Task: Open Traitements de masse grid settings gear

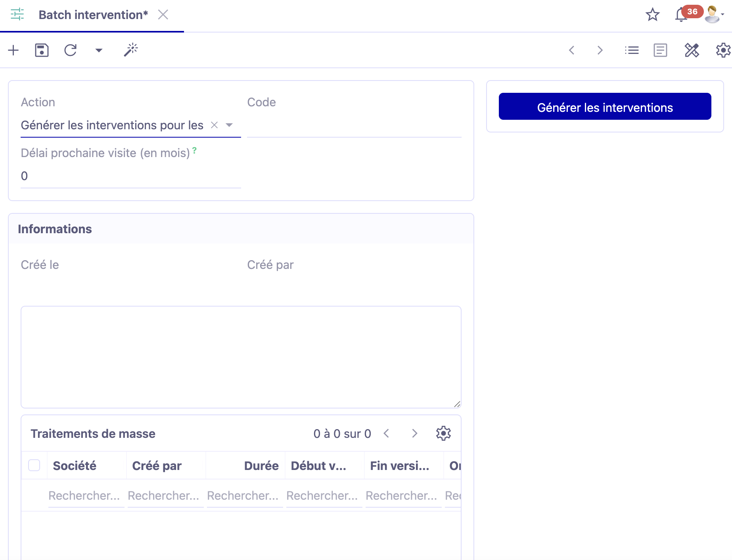Action: [443, 433]
